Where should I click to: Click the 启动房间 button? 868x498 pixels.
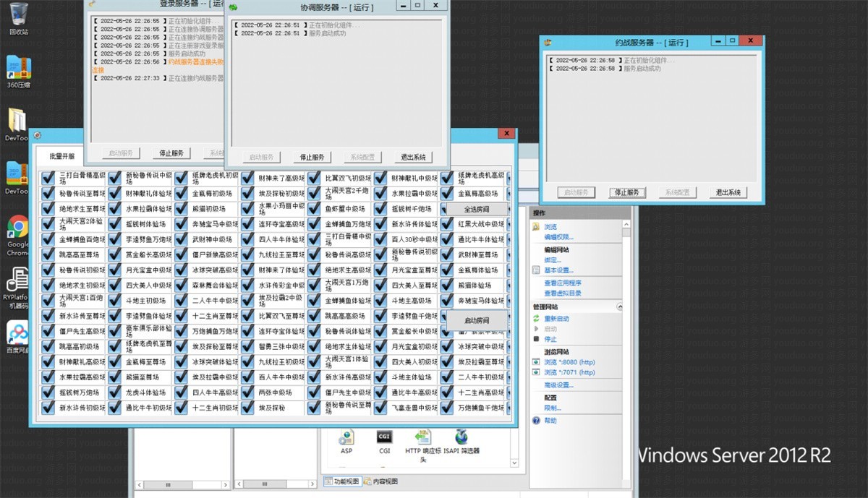(x=477, y=320)
